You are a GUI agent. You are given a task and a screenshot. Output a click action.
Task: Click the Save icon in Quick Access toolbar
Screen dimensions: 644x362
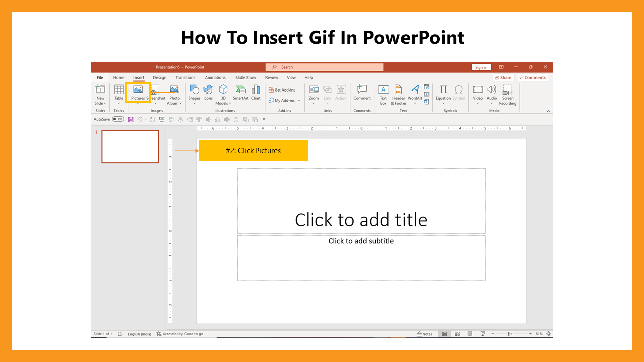(131, 119)
